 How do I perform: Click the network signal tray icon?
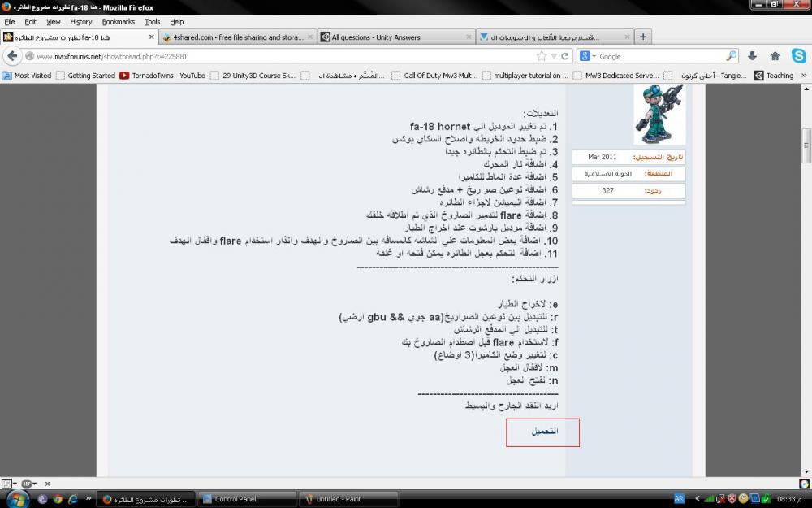coord(710,499)
